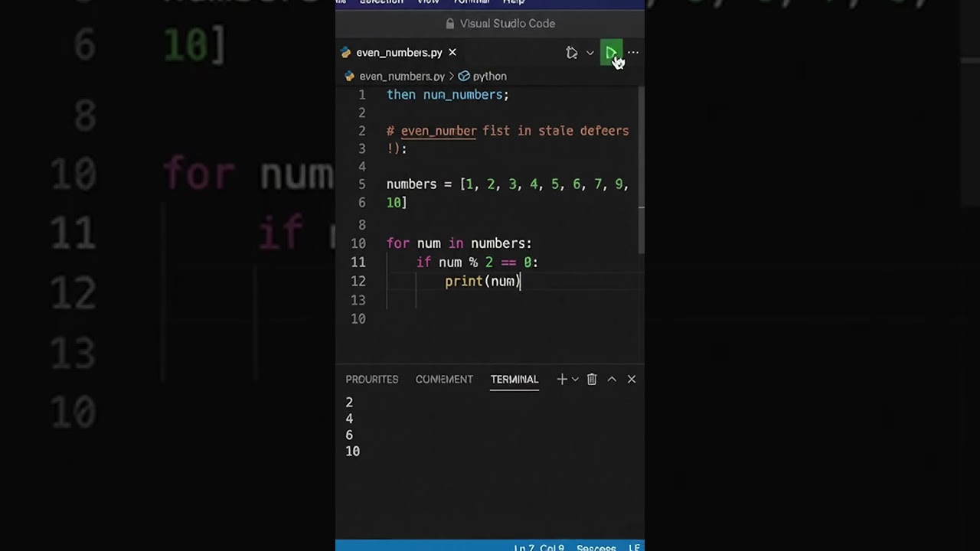980x551 pixels.
Task: Switch to the TERMINAL panel tab
Action: coord(514,379)
